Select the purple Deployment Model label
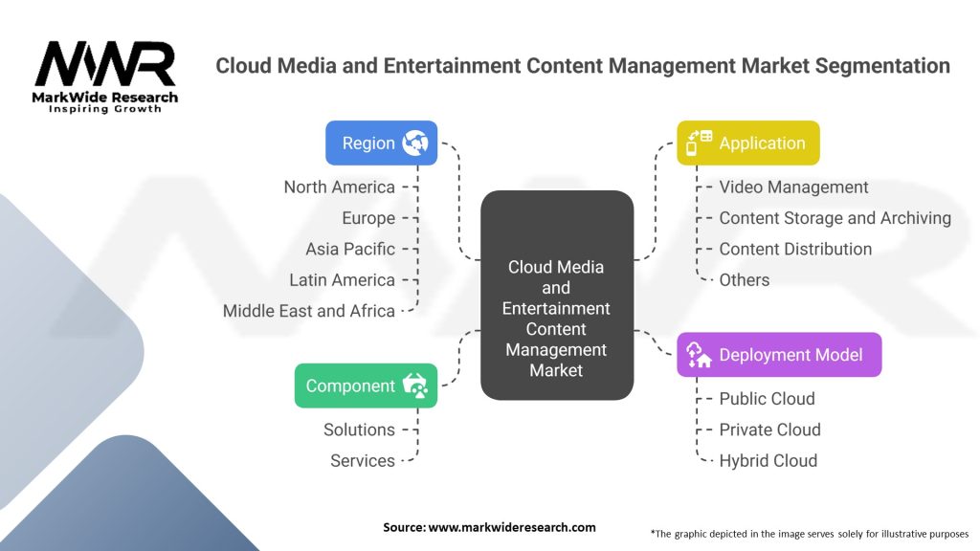 (x=791, y=355)
